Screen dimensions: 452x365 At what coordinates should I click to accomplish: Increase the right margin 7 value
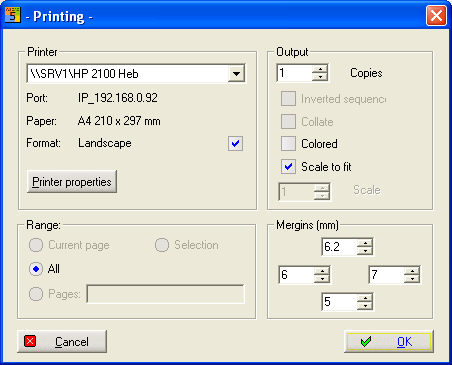[412, 270]
